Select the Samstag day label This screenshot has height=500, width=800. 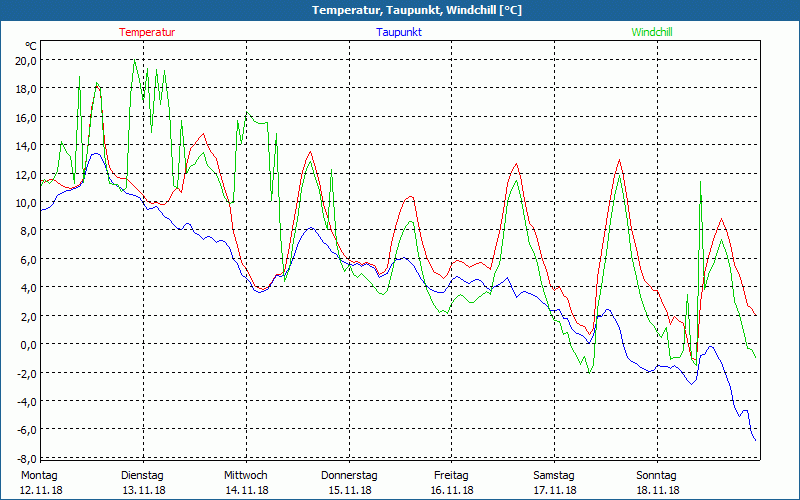point(554,475)
